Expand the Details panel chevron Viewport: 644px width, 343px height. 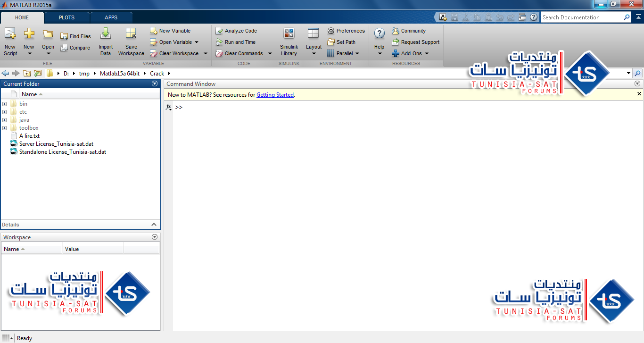point(154,225)
